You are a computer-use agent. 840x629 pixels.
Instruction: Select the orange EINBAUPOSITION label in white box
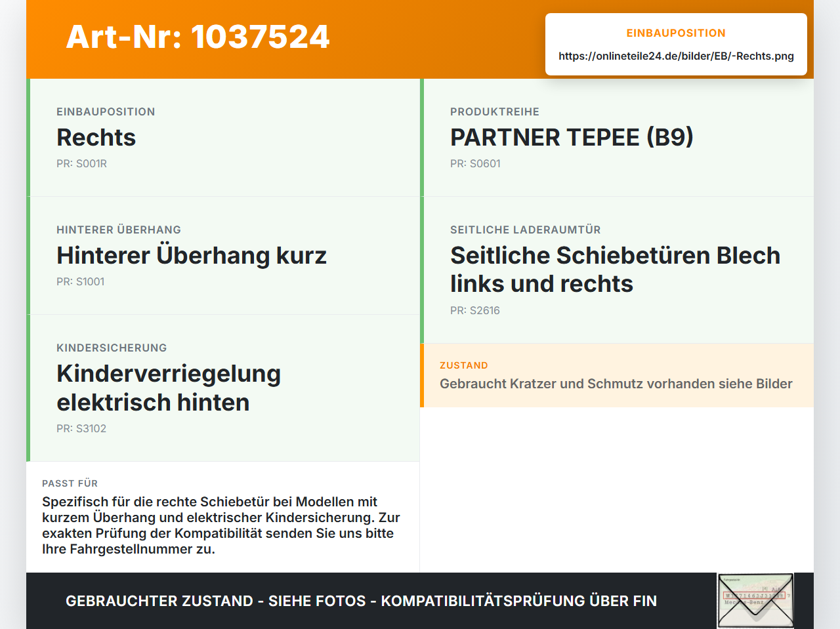(676, 33)
